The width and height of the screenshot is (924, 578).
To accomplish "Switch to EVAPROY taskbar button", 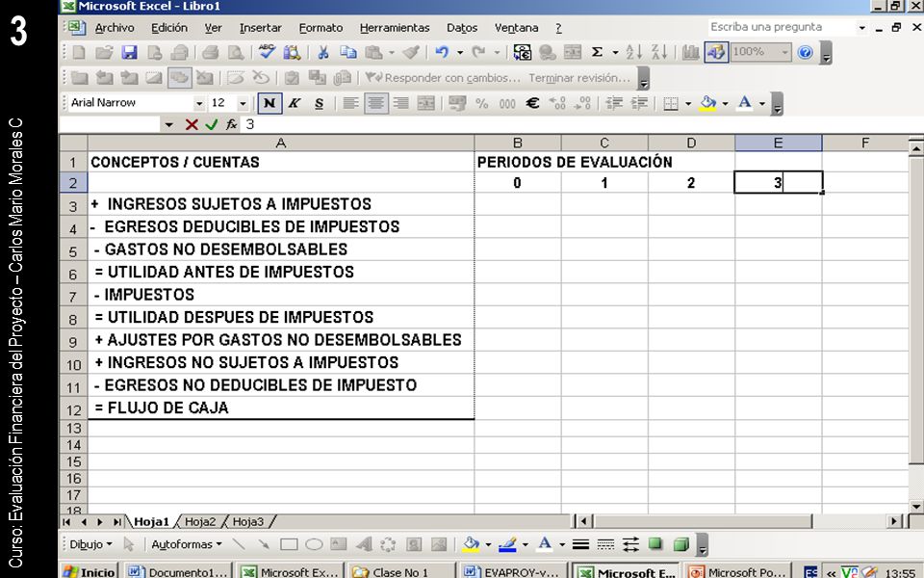I will click(511, 571).
